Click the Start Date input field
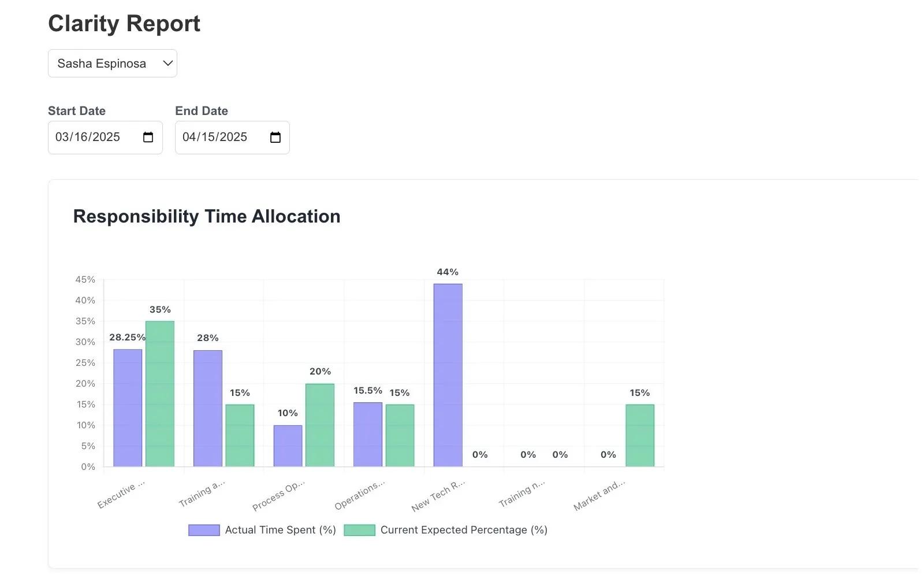Viewport: 924px width, 578px height. pos(88,138)
